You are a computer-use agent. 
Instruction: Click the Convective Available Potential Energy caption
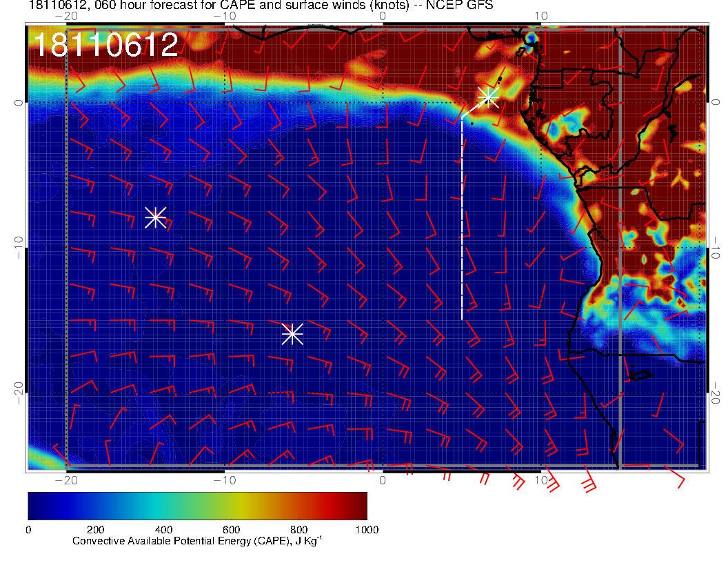[x=197, y=542]
